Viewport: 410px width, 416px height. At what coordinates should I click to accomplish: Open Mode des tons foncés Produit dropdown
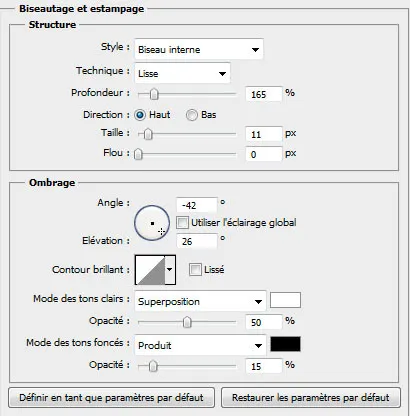pos(200,346)
